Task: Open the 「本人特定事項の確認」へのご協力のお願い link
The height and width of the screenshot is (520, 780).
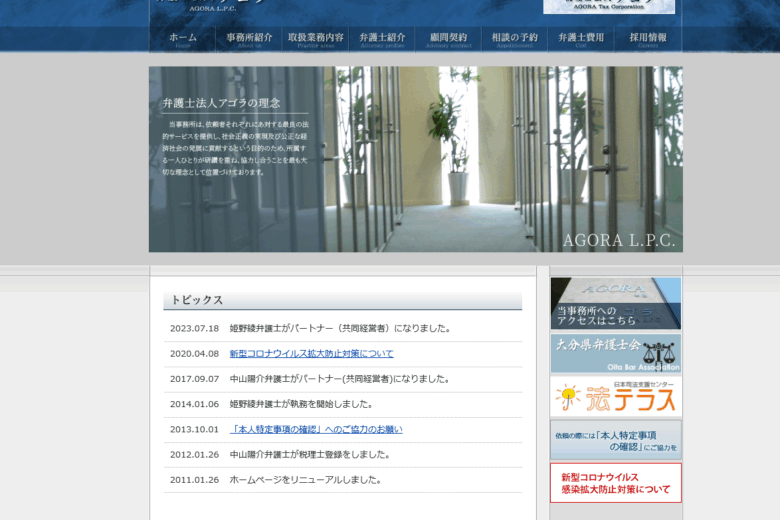Action: tap(316, 430)
